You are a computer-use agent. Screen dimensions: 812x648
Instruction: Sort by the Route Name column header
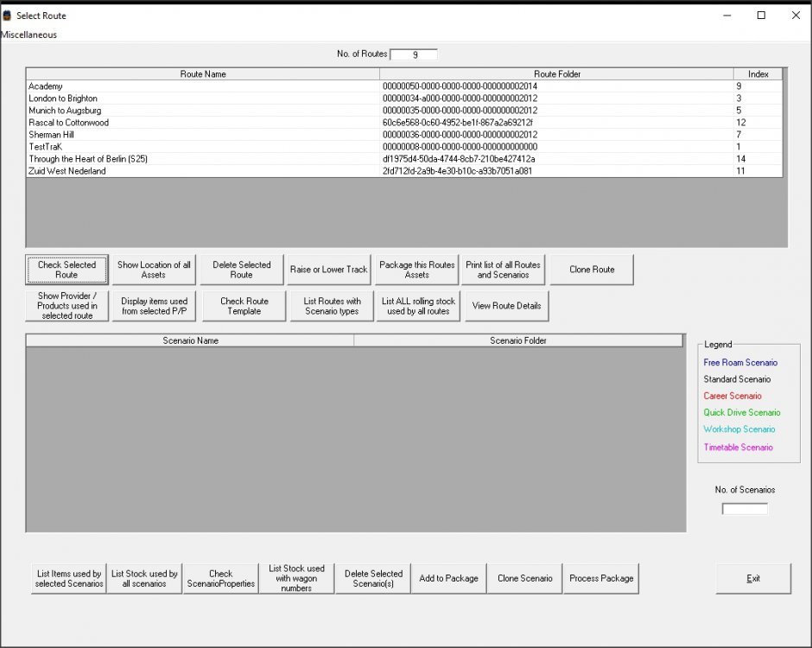(203, 74)
